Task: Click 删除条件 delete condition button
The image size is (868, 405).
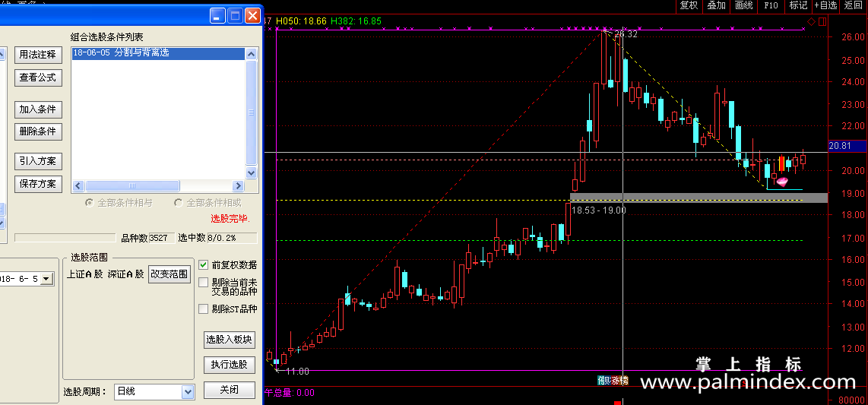Action: tap(38, 131)
